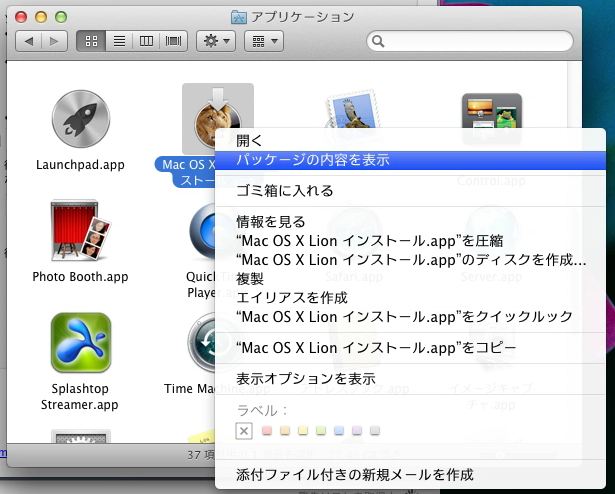Screen dimensions: 615x494
Task: Select the QuickTime Player icon
Action: (202, 232)
